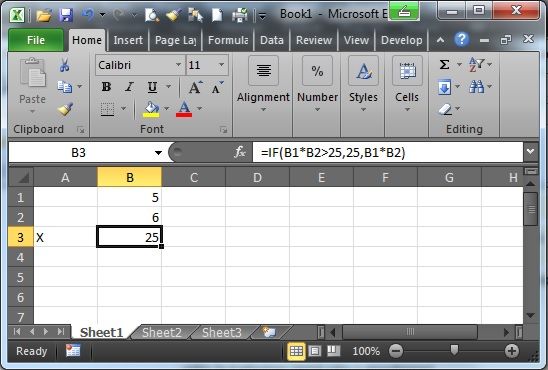
Task: Toggle italic formatting
Action: [129, 87]
